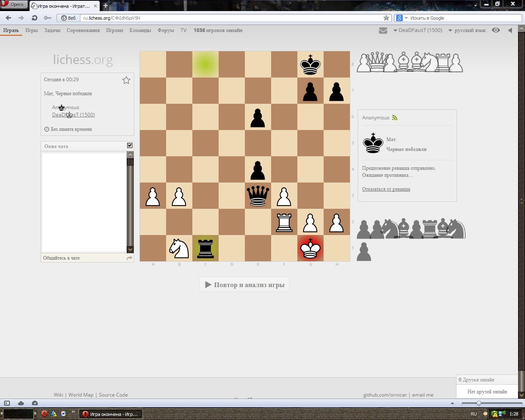Screen dimensions: 525x420
Task: Expand the quick launch overflow chevron
Action: pos(73,412)
